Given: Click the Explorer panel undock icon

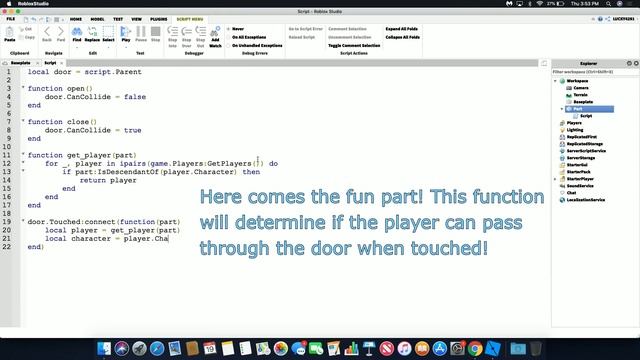Looking at the screenshot, I should (629, 63).
